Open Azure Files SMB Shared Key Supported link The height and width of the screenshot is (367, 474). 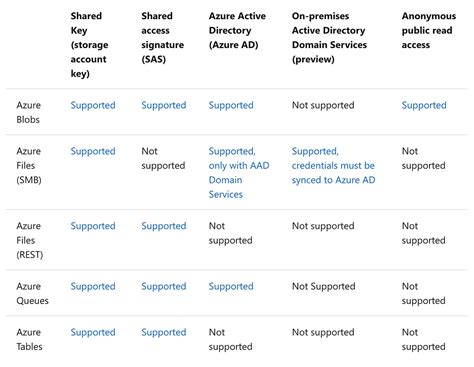93,151
